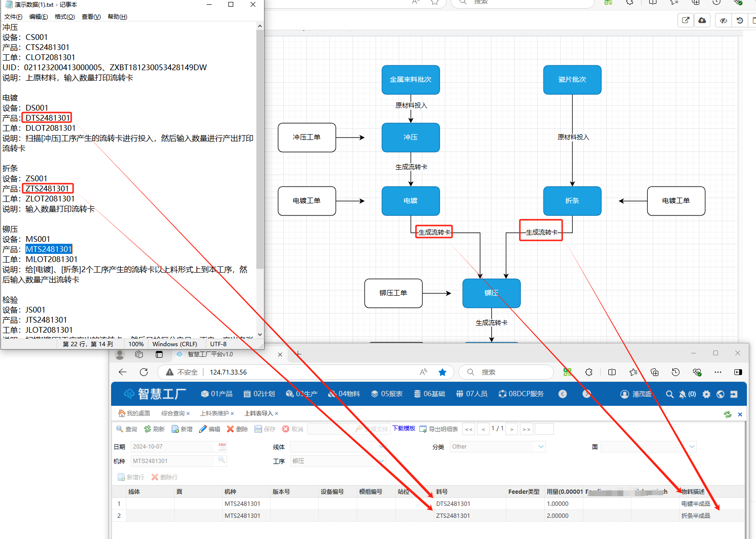This screenshot has height=539, width=756.
Task: Open the 05报表 navigation menu
Action: 387,394
